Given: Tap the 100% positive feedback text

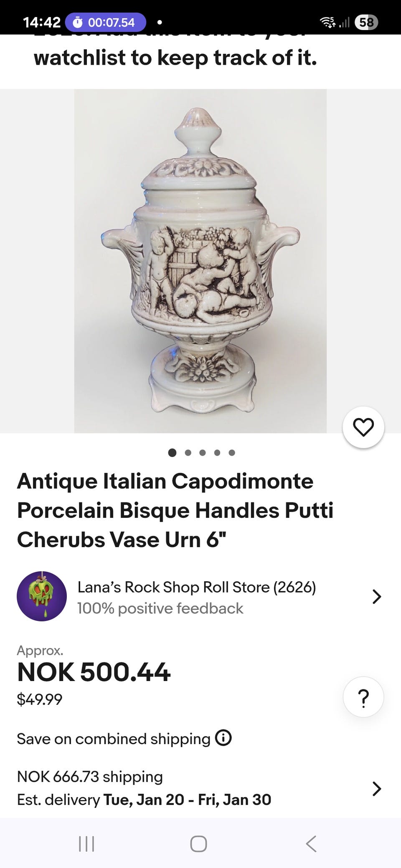Looking at the screenshot, I should click(160, 608).
